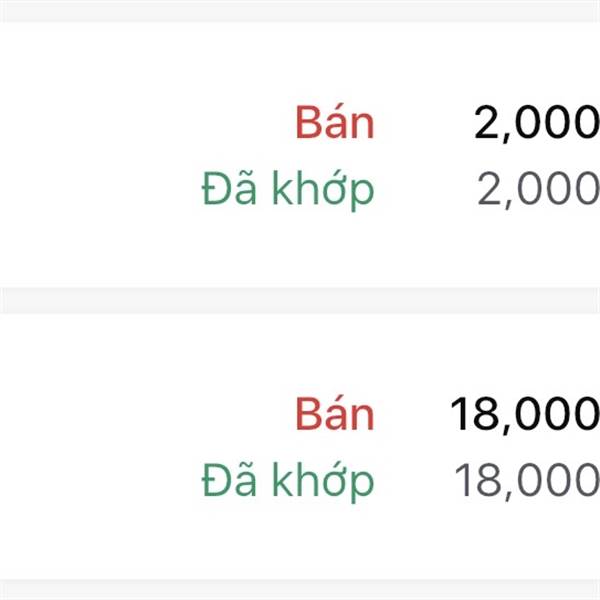Click the gray 18,000 matched quantity

(x=527, y=480)
